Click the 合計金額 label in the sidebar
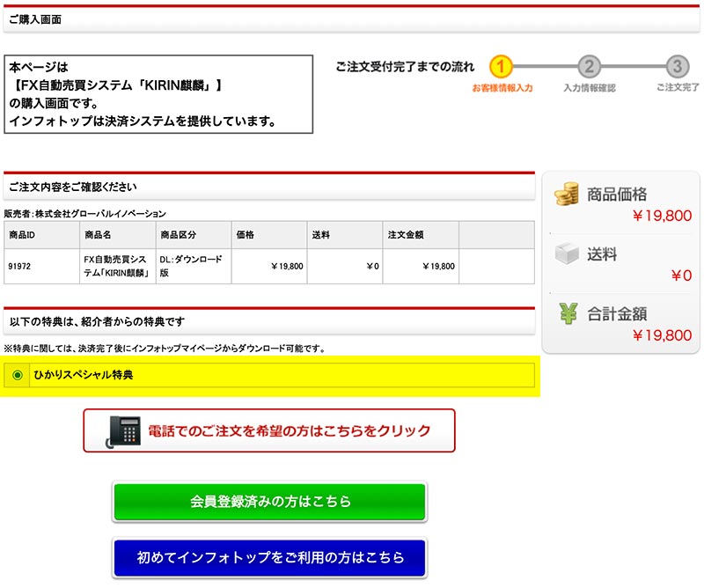The image size is (704, 588). tap(617, 314)
